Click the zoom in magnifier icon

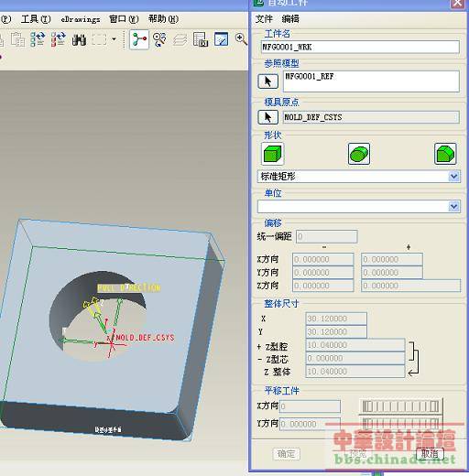coord(241,39)
